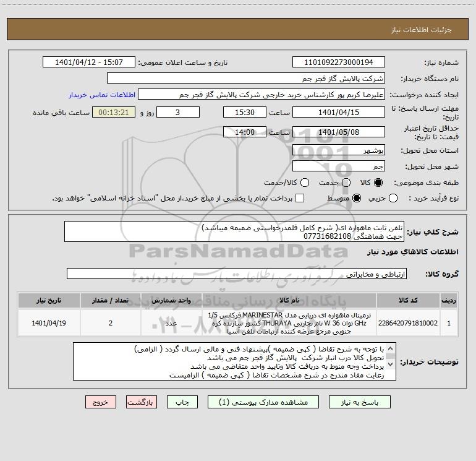Click the reply deadline time 15:30
Image resolution: width=476 pixels, height=461 pixels.
[245, 112]
